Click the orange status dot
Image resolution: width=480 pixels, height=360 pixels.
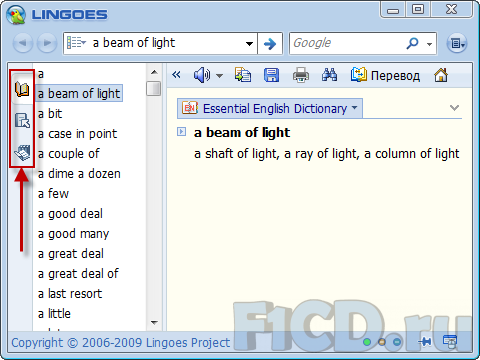[x=382, y=342]
